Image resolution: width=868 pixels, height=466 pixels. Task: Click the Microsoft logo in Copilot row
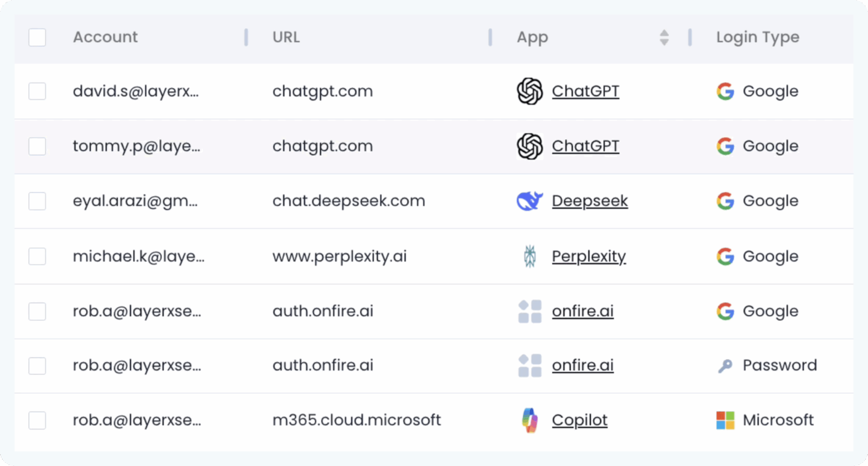point(725,420)
